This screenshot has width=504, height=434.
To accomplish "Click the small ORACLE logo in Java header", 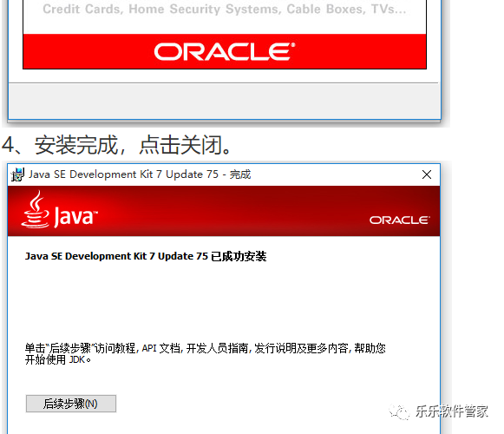I will click(400, 220).
